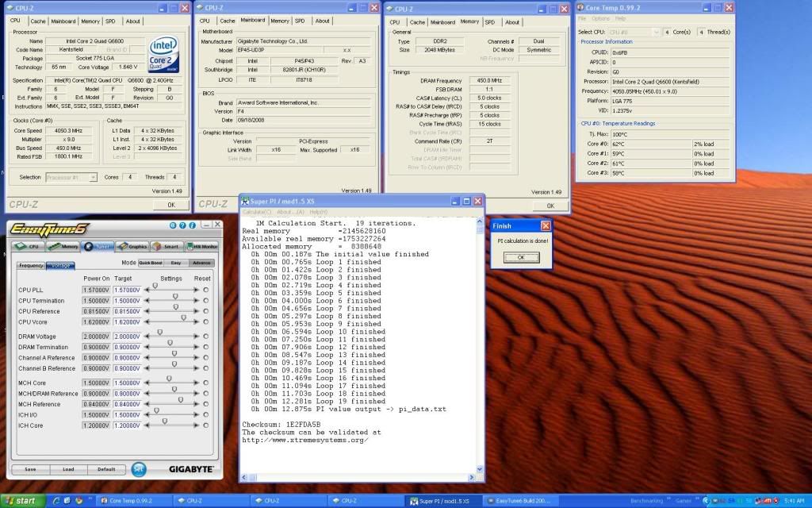Increase CPU Vcore with the right arrow

pyautogui.click(x=197, y=322)
